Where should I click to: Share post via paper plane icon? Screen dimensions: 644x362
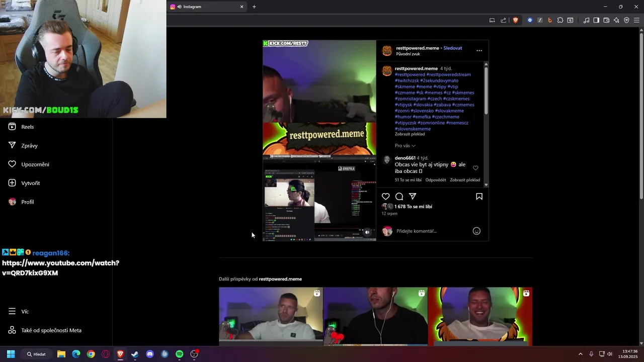413,197
